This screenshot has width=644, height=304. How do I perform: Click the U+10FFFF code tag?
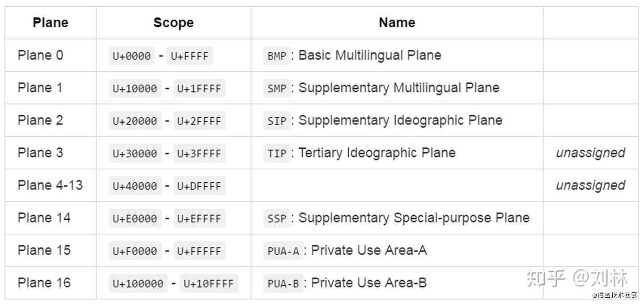(209, 284)
